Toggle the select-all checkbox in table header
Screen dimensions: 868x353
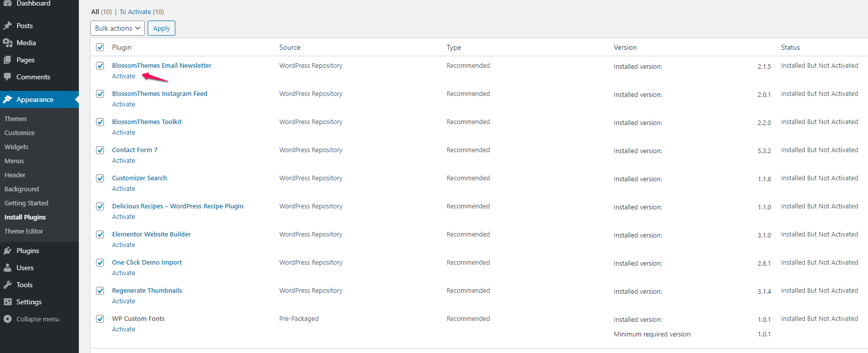point(100,47)
